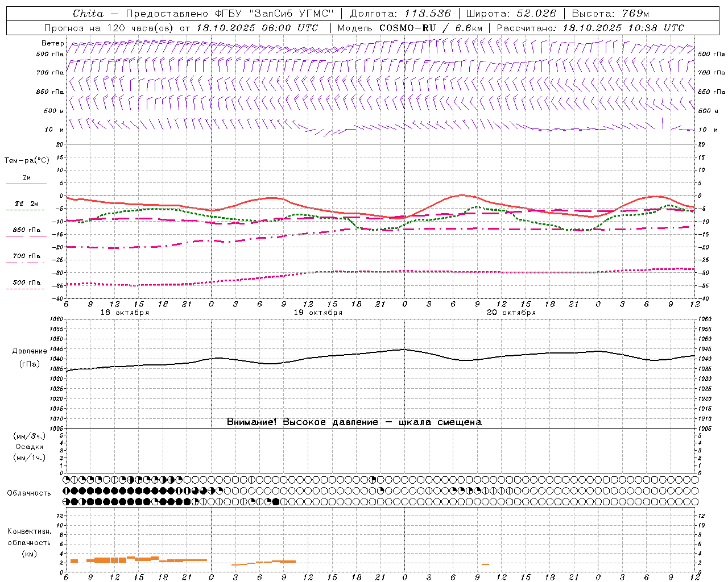
Task: Click the Долгота: 113.536 value
Action: point(400,14)
